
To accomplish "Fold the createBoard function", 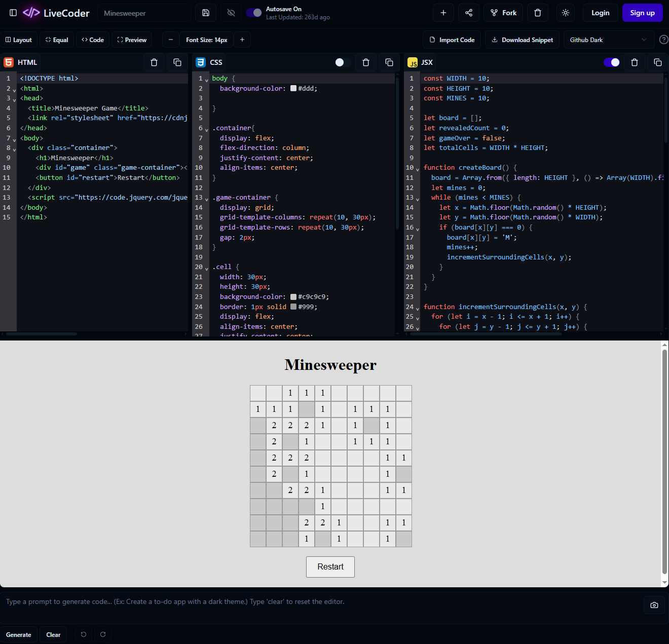I will point(418,169).
